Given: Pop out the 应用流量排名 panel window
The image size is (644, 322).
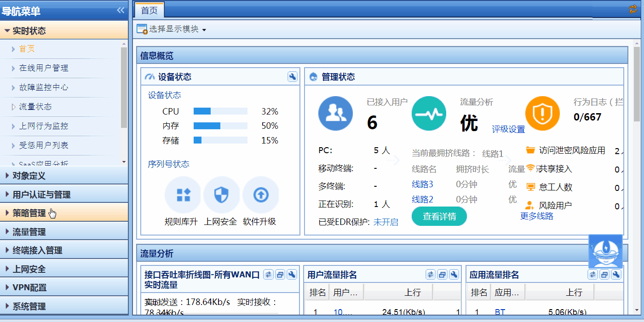Looking at the screenshot, I should [604, 275].
